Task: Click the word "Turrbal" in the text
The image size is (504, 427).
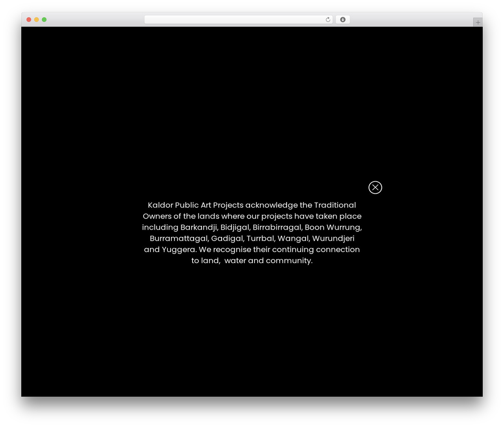Action: pos(260,238)
